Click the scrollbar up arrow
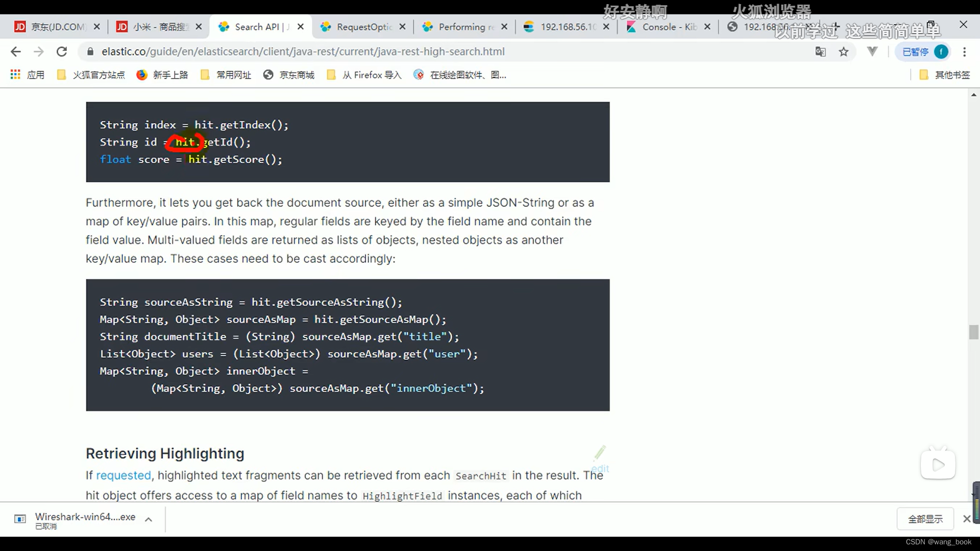980x551 pixels. pos(974,95)
